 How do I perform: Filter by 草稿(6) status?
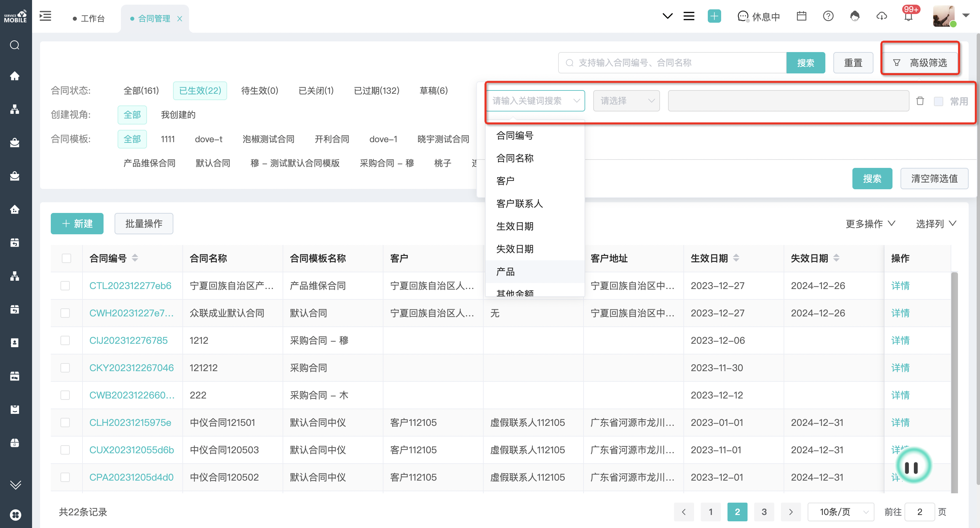point(433,90)
